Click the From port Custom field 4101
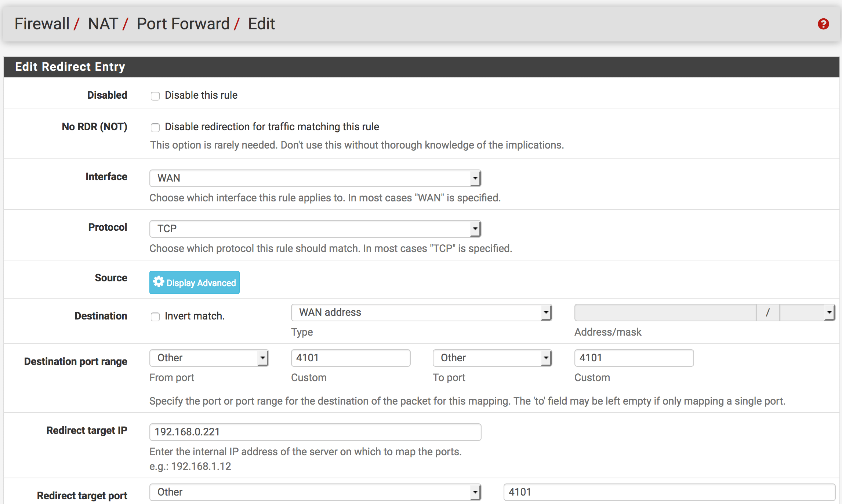The image size is (842, 504). click(x=350, y=358)
